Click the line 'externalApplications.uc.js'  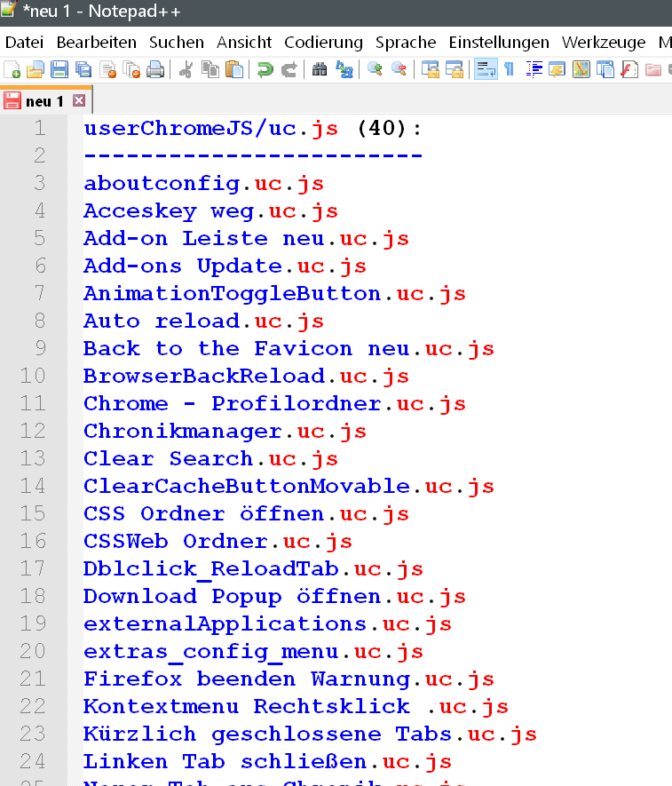pyautogui.click(x=267, y=624)
